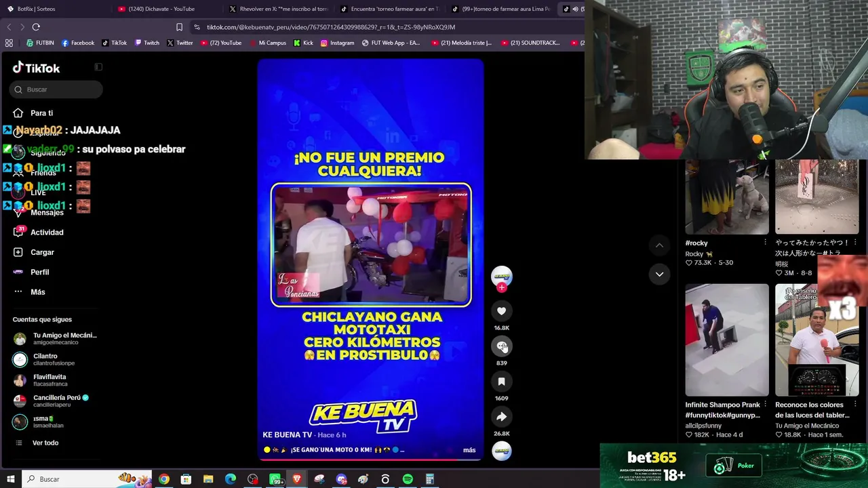Click the TikTok search field
Image resolution: width=868 pixels, height=488 pixels.
56,89
